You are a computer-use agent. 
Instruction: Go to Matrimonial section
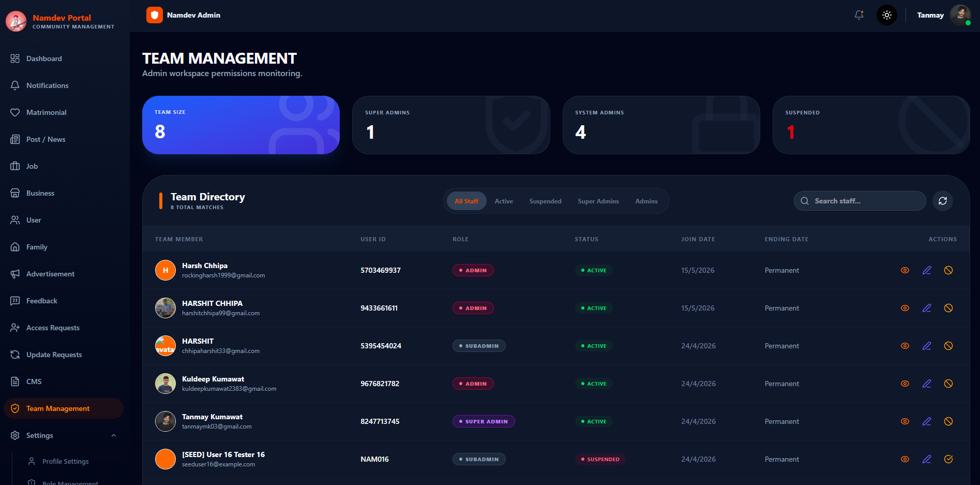pyautogui.click(x=64, y=112)
